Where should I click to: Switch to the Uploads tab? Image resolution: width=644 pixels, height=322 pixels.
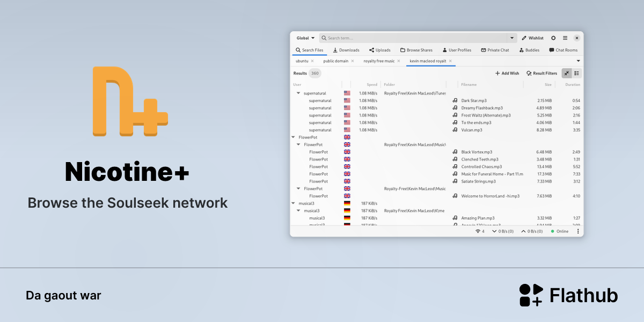(380, 50)
